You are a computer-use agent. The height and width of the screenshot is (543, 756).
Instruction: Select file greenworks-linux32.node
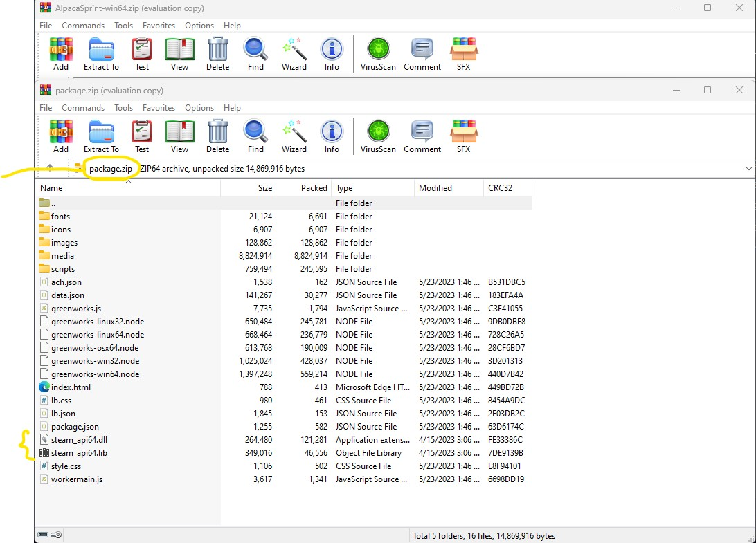(285, 322)
